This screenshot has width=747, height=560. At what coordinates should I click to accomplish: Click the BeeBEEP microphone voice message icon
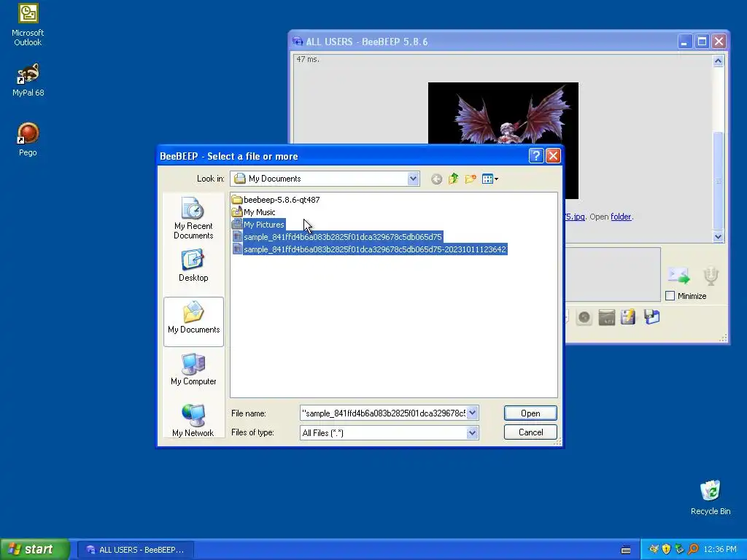click(711, 276)
